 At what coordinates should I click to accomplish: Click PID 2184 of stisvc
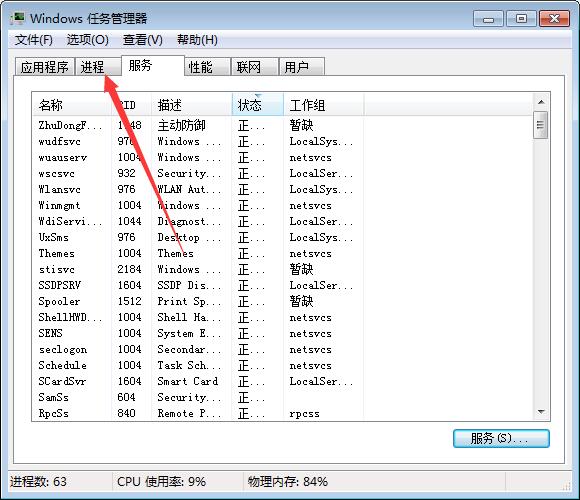click(129, 269)
